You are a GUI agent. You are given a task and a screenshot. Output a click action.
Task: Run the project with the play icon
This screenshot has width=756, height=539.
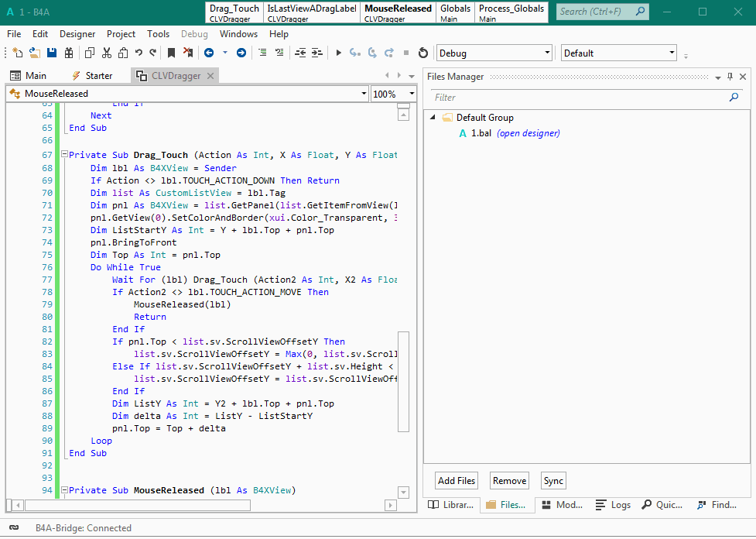click(338, 53)
